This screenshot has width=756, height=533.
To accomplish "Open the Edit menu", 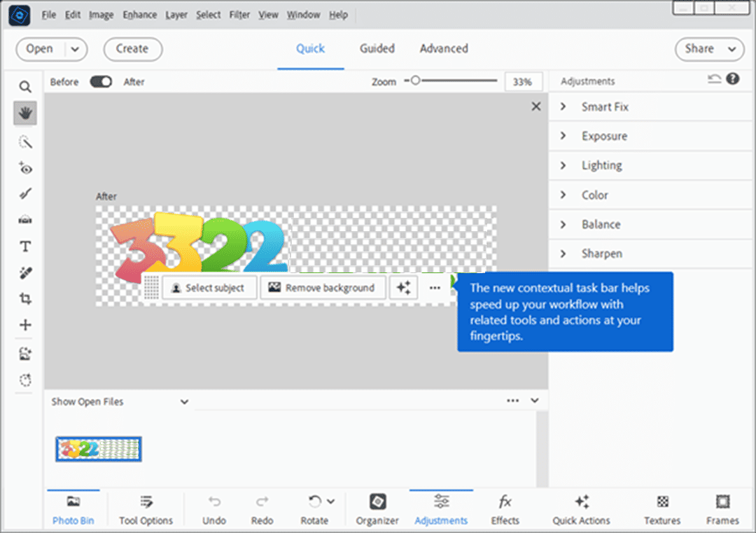I will pos(73,15).
